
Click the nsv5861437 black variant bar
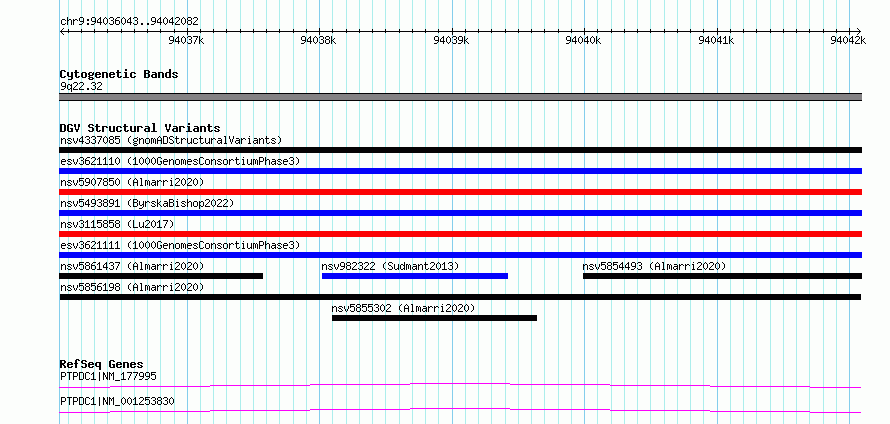(161, 276)
